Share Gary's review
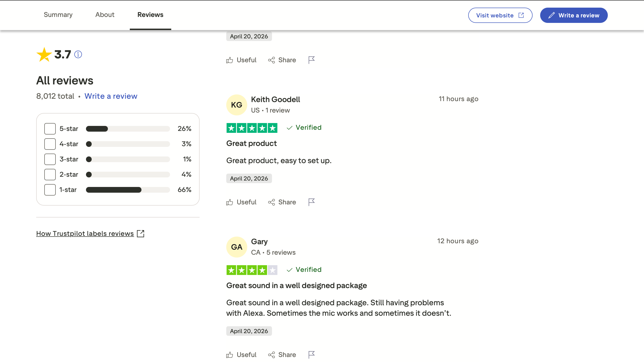This screenshot has width=644, height=362. (x=282, y=355)
